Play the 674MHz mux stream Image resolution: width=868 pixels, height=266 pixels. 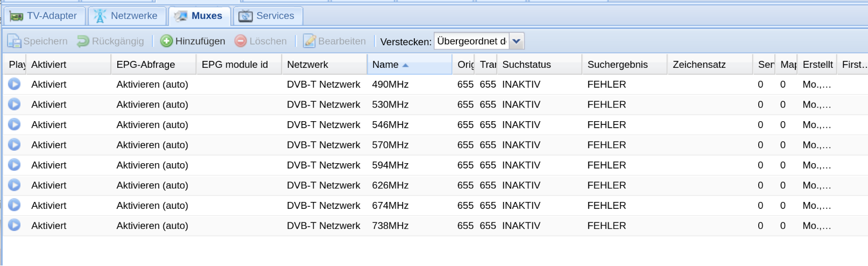15,205
